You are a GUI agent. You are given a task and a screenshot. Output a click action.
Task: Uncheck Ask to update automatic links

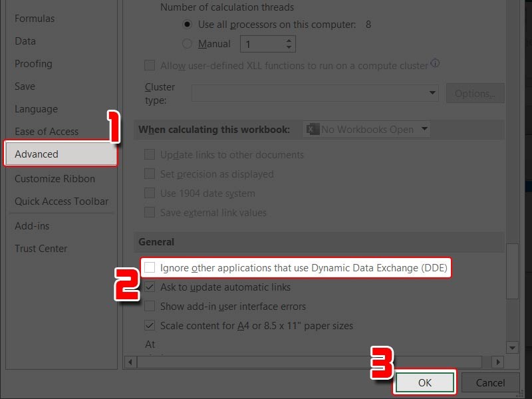tap(150, 287)
